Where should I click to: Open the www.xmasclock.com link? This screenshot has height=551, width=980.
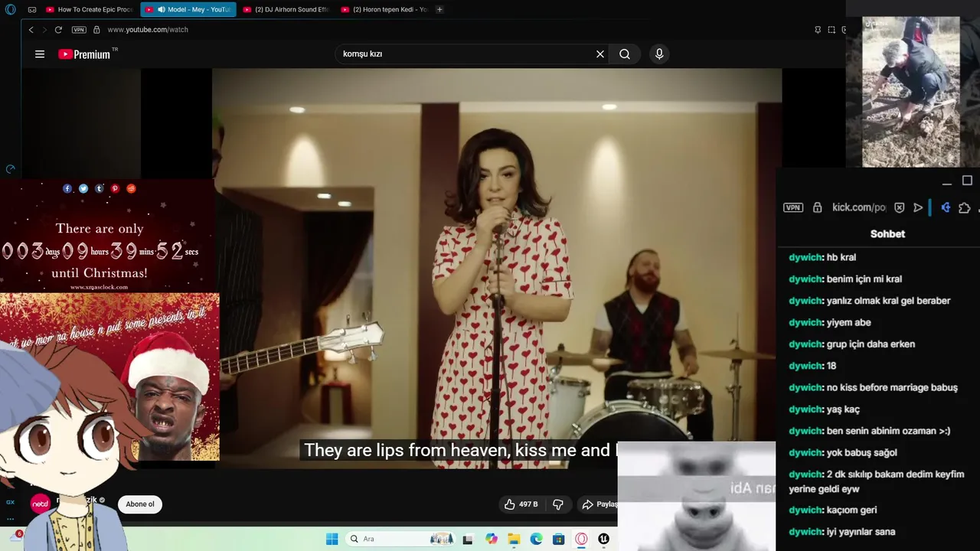pos(99,287)
